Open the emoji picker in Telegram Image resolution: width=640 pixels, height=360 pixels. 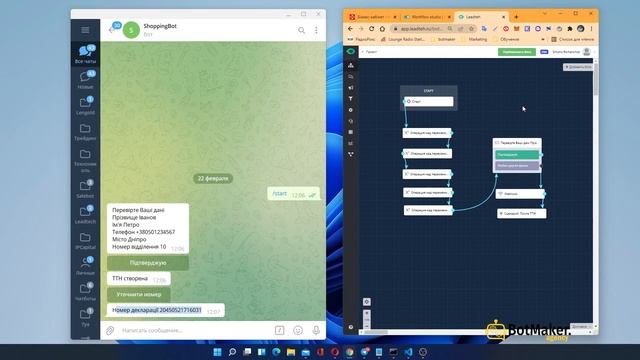click(x=298, y=330)
